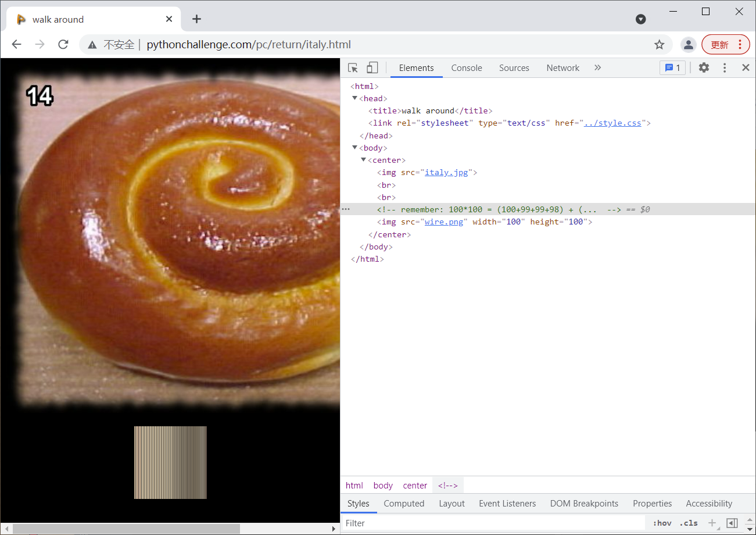
Task: Open the Network tab
Action: (563, 68)
